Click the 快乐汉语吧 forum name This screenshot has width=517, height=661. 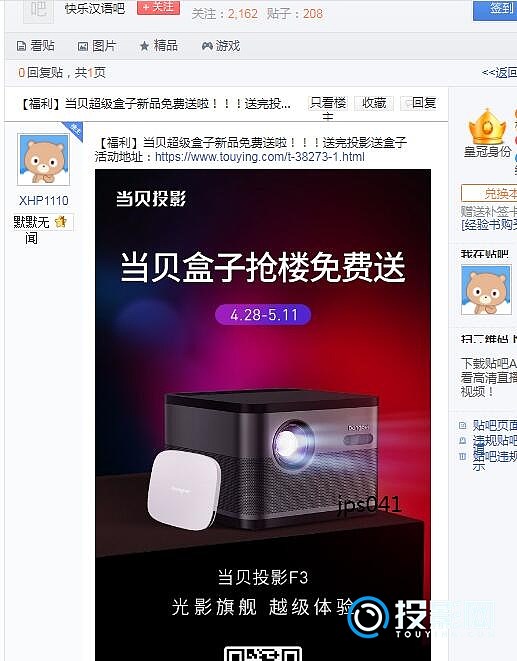click(95, 8)
